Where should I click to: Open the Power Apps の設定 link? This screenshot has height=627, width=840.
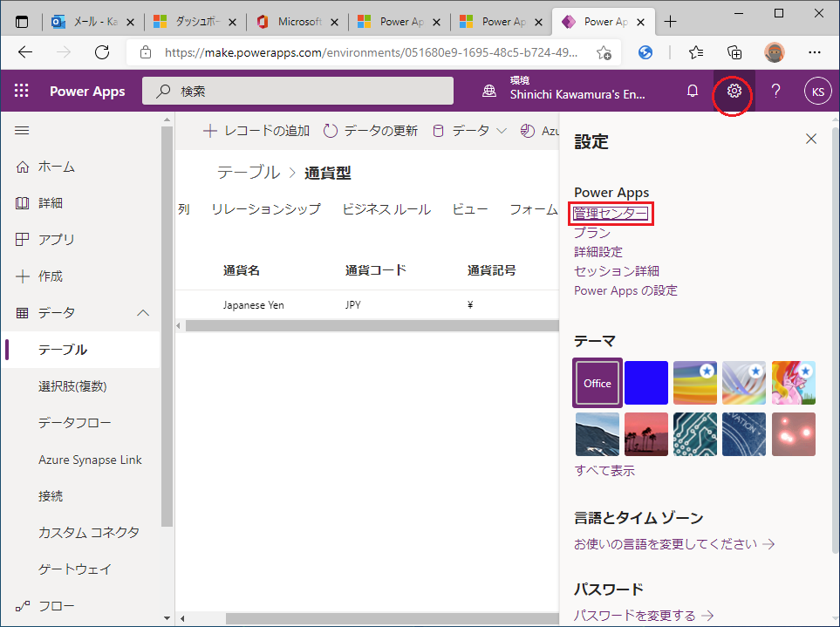[x=625, y=290]
